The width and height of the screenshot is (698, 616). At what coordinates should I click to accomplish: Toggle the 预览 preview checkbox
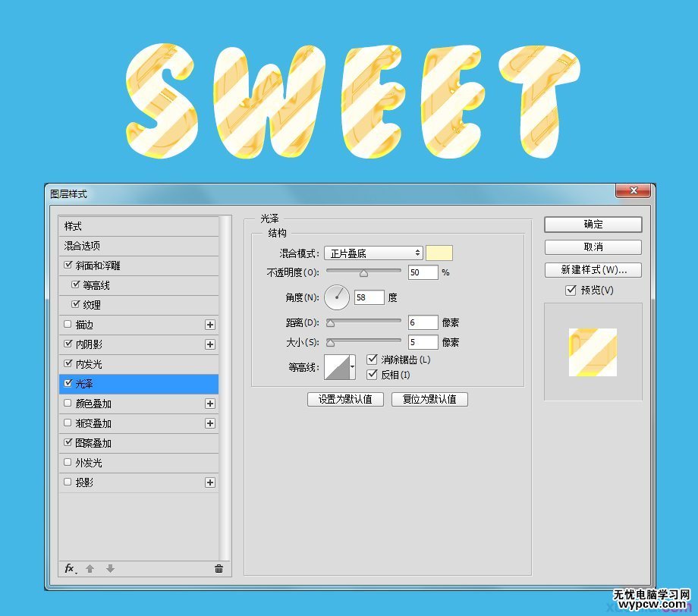[571, 290]
